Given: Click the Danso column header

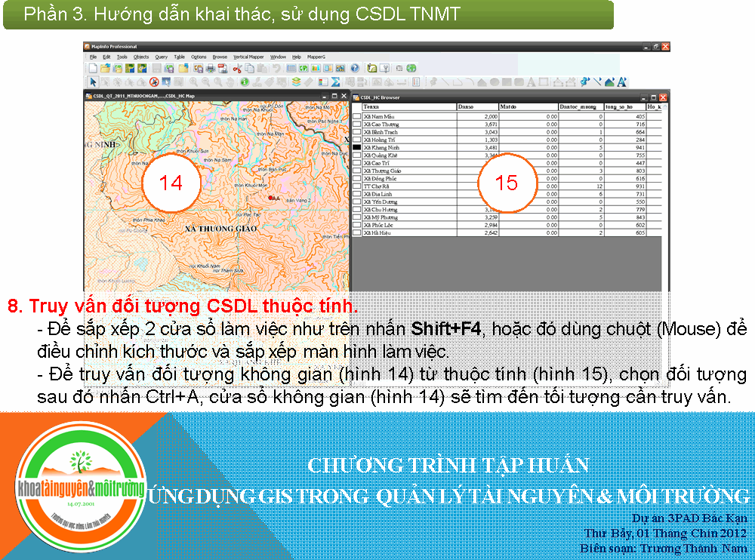Looking at the screenshot, I should [x=477, y=107].
